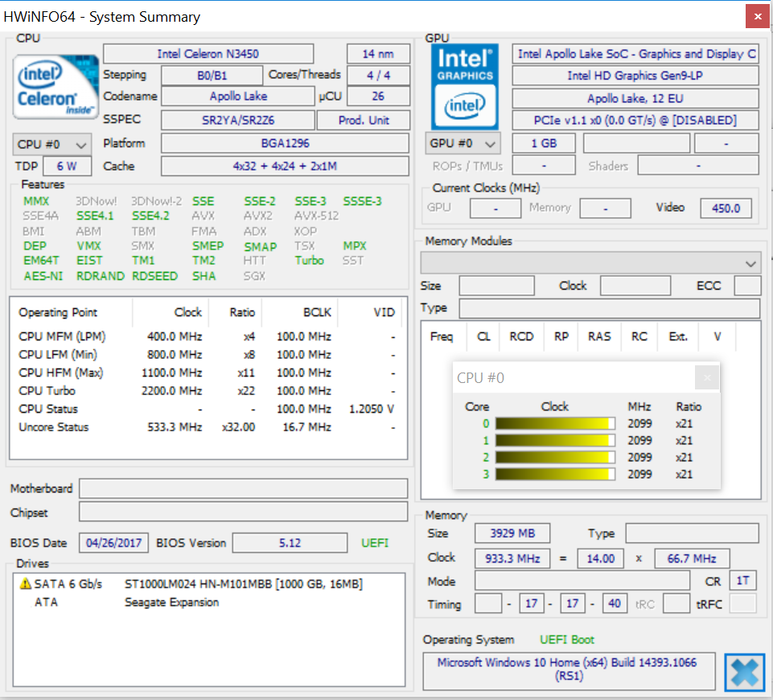
Task: Click the TDP field showing 6 W
Action: click(x=67, y=166)
